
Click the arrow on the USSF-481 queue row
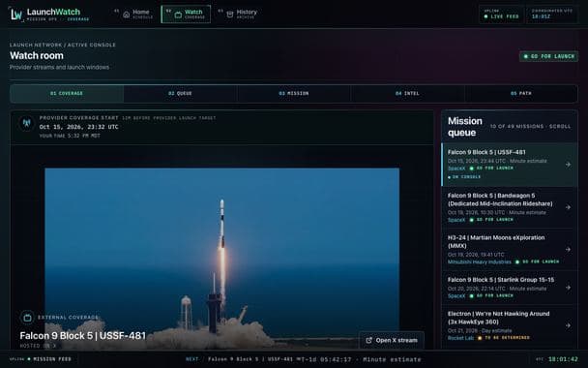tap(568, 165)
